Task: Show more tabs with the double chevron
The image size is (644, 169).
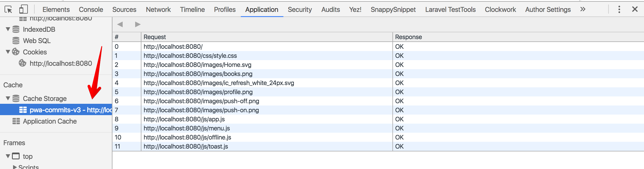Action: coord(583,9)
